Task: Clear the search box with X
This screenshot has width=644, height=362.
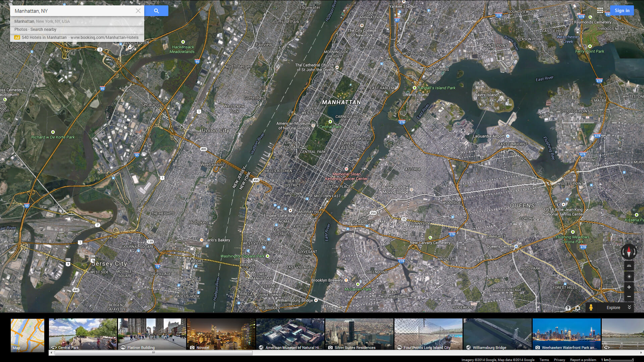Action: [x=138, y=11]
